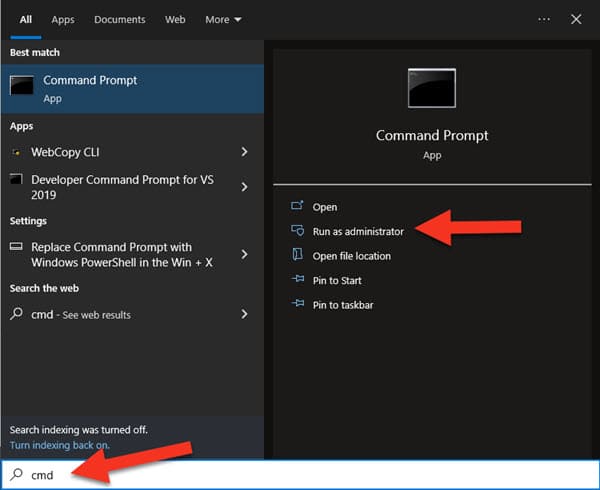Click the Pin to taskbar pin icon
Image resolution: width=600 pixels, height=490 pixels.
click(298, 303)
